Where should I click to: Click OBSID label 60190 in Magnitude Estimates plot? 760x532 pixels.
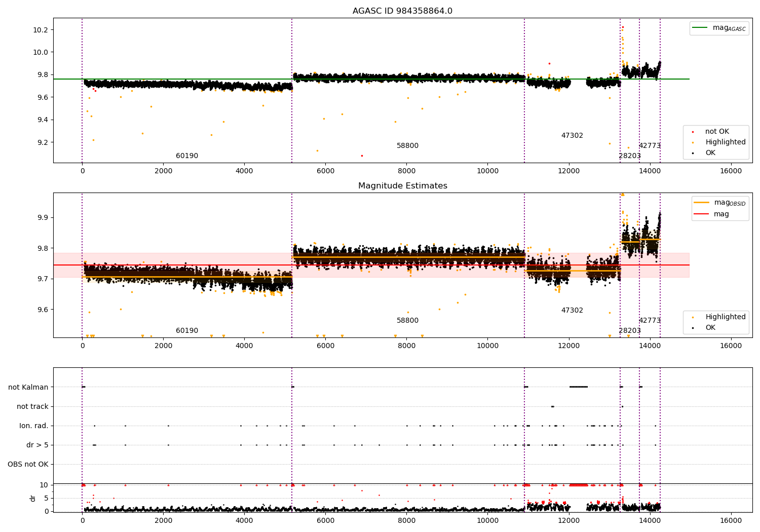pos(187,331)
